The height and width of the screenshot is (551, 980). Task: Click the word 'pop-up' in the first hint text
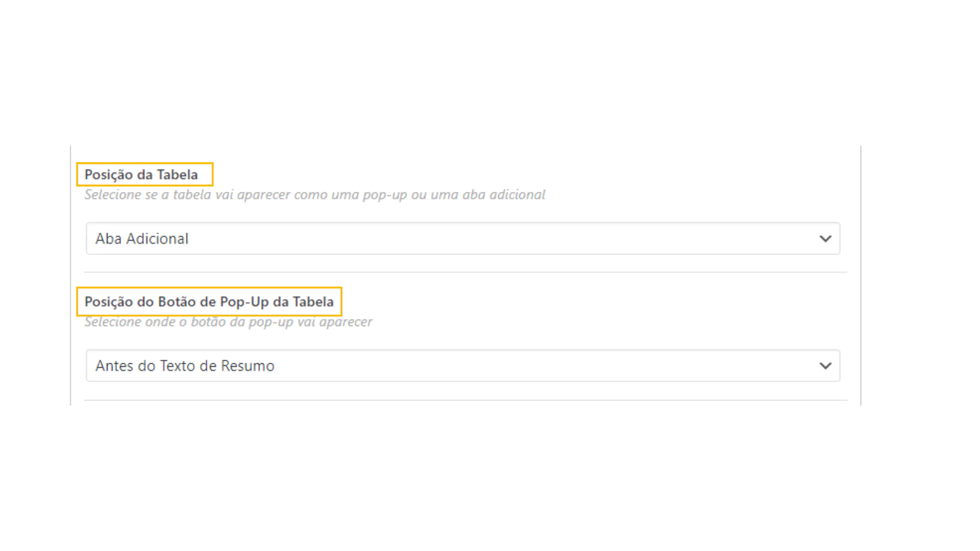tap(385, 195)
